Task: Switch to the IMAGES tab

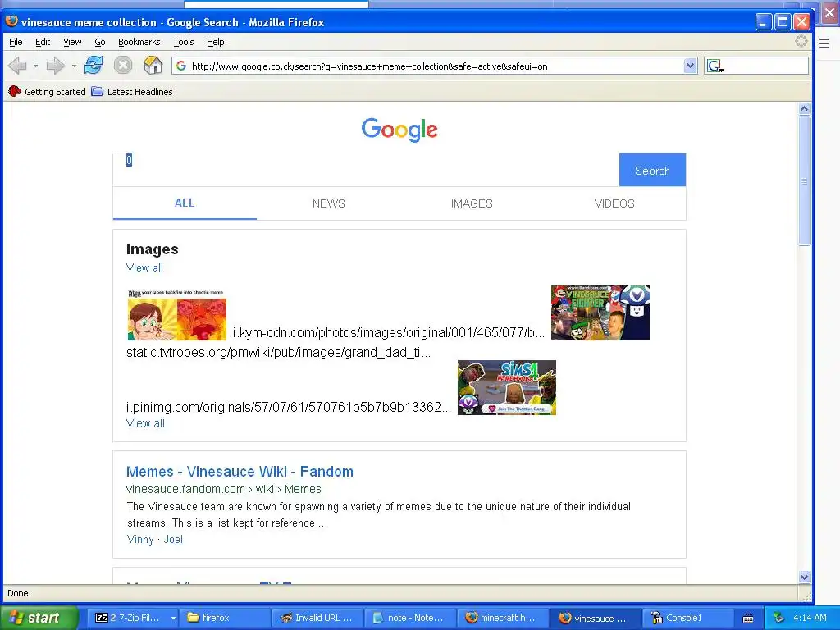Action: (x=472, y=203)
